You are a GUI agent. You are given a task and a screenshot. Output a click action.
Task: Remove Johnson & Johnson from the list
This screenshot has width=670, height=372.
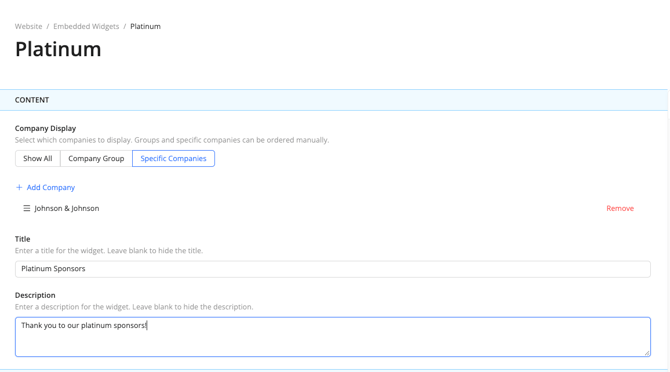(x=620, y=208)
